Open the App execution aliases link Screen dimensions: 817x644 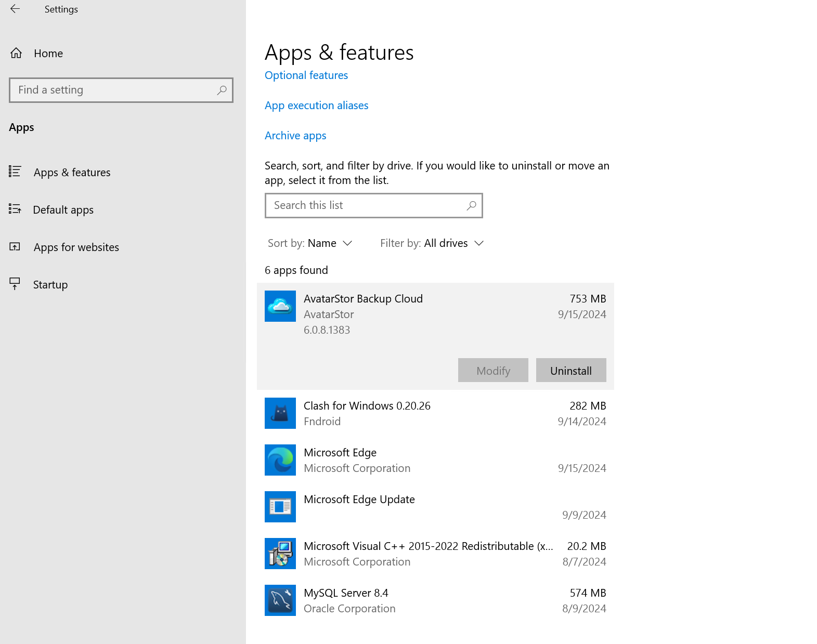point(316,106)
